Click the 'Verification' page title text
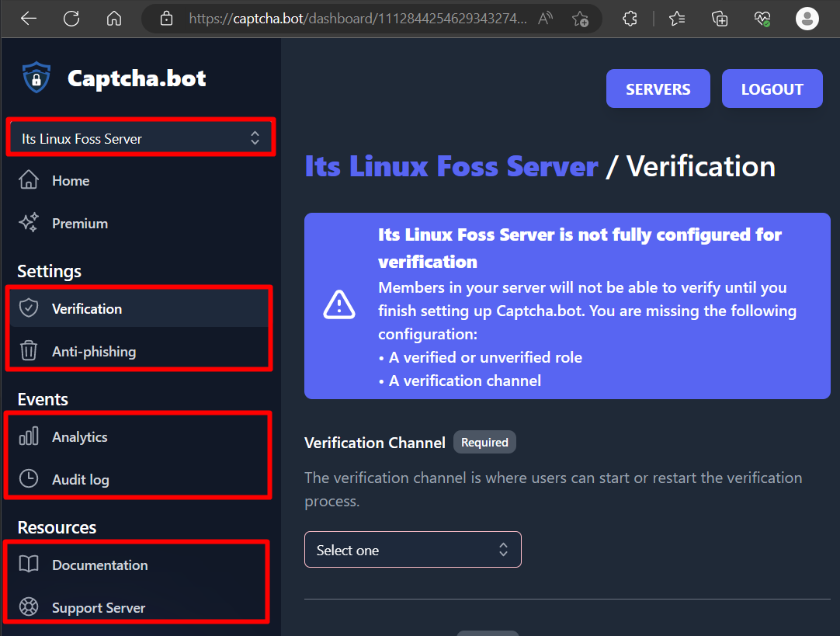 tap(701, 166)
